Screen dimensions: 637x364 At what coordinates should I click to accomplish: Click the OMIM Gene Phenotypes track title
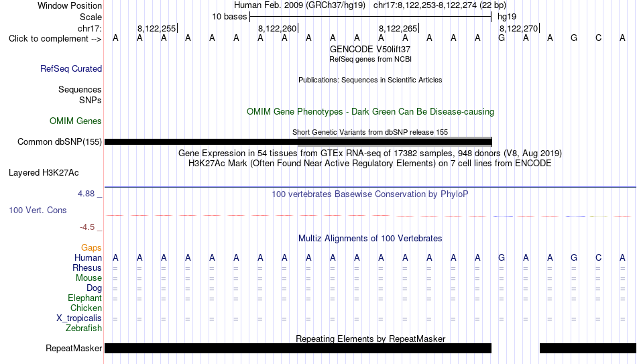(x=370, y=112)
